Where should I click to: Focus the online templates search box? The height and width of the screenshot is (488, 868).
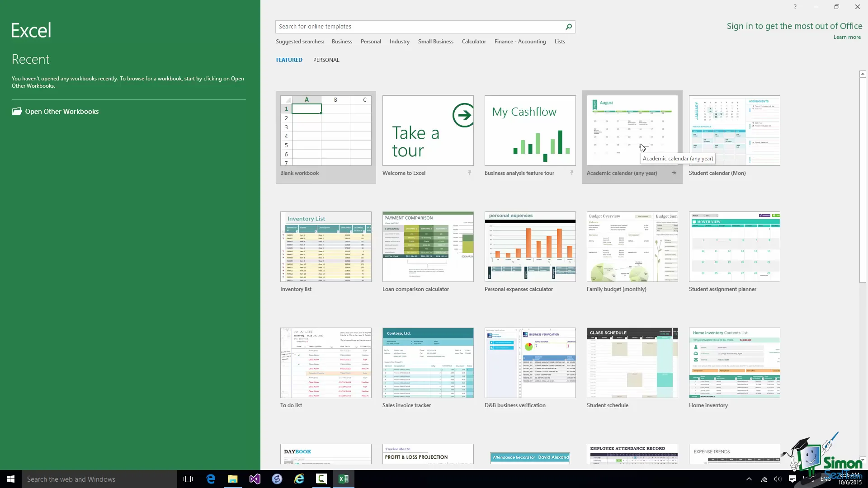coord(418,27)
